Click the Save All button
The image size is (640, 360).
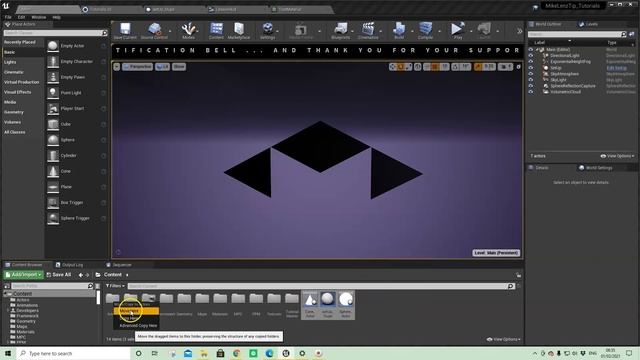coord(58,275)
